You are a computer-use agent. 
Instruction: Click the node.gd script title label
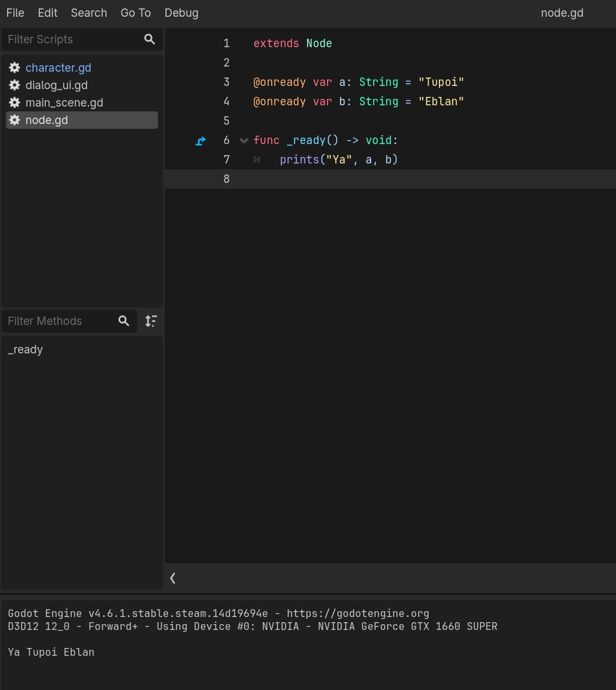[x=562, y=13]
